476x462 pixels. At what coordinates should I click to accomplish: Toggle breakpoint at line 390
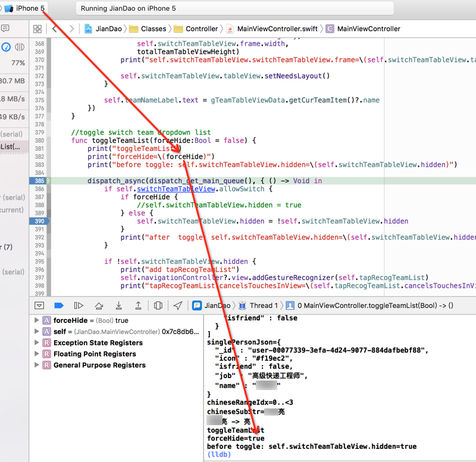tap(39, 221)
